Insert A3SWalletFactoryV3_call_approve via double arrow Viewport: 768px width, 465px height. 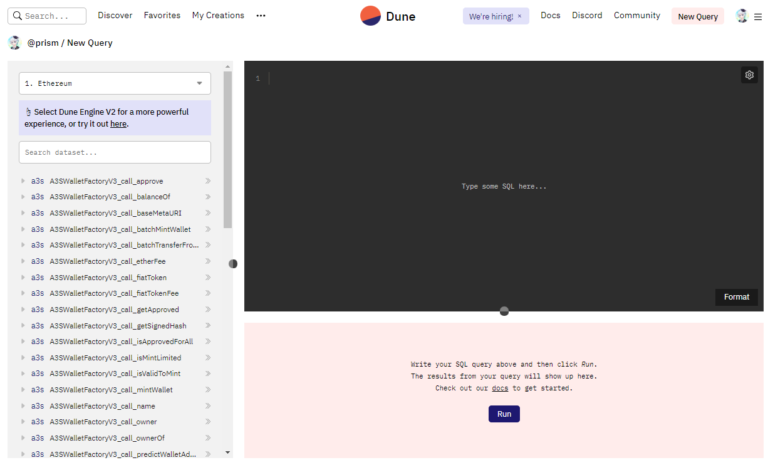click(208, 181)
